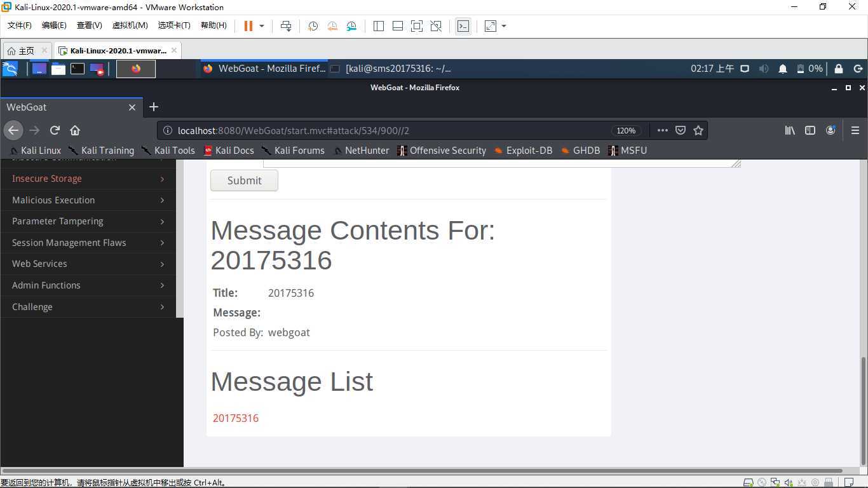Switch to WebGoat - Mozilla Firefox taskbar entry
Image resolution: width=868 pixels, height=488 pixels.
click(264, 69)
